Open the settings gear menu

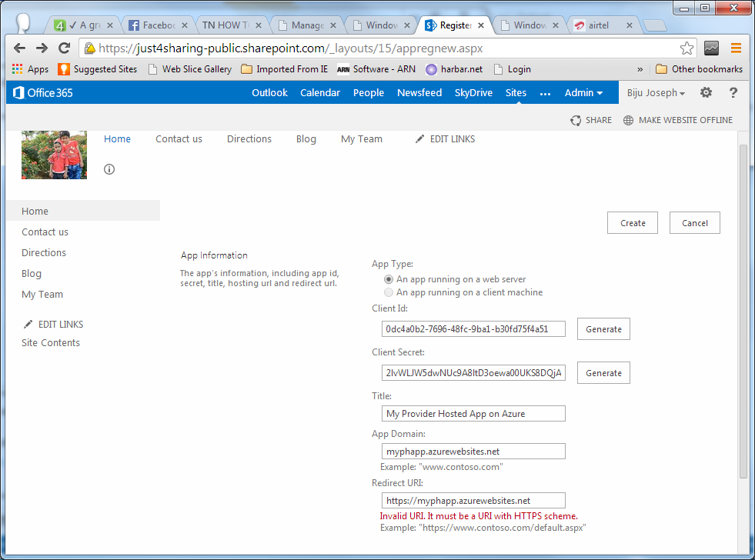pyautogui.click(x=706, y=92)
